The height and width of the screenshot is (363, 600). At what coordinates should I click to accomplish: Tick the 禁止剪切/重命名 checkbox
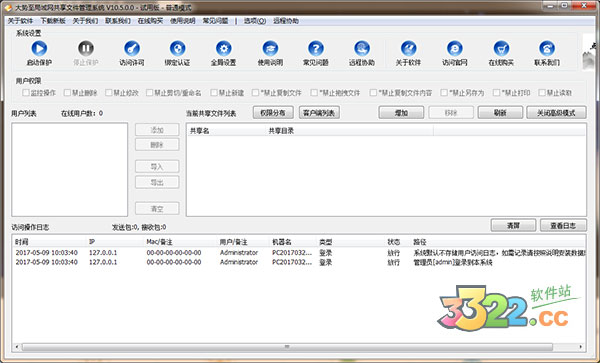pos(150,93)
